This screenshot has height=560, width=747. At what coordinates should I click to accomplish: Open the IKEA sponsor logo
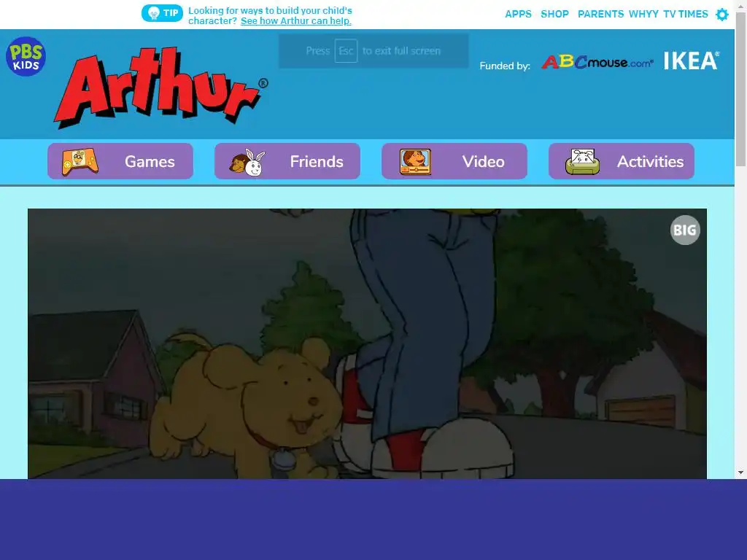692,61
